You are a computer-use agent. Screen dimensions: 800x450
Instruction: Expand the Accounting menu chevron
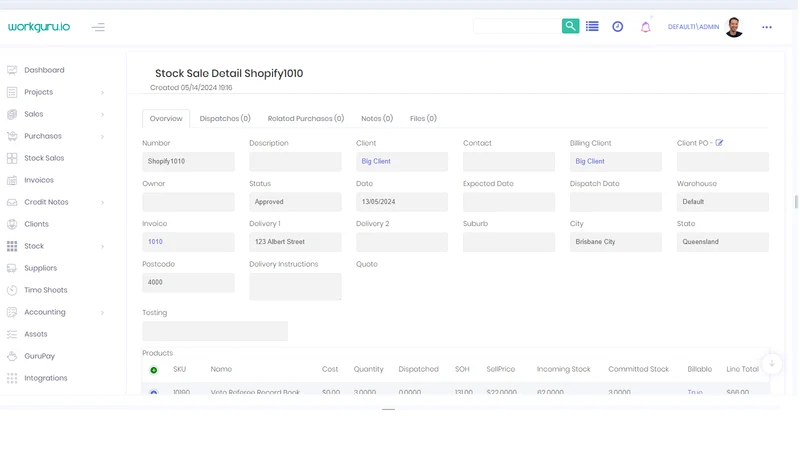[x=103, y=312]
